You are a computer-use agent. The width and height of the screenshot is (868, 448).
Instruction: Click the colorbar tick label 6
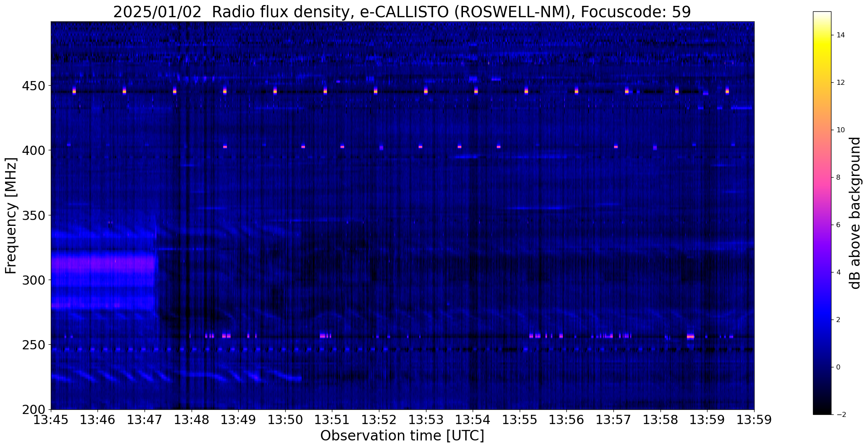(838, 225)
